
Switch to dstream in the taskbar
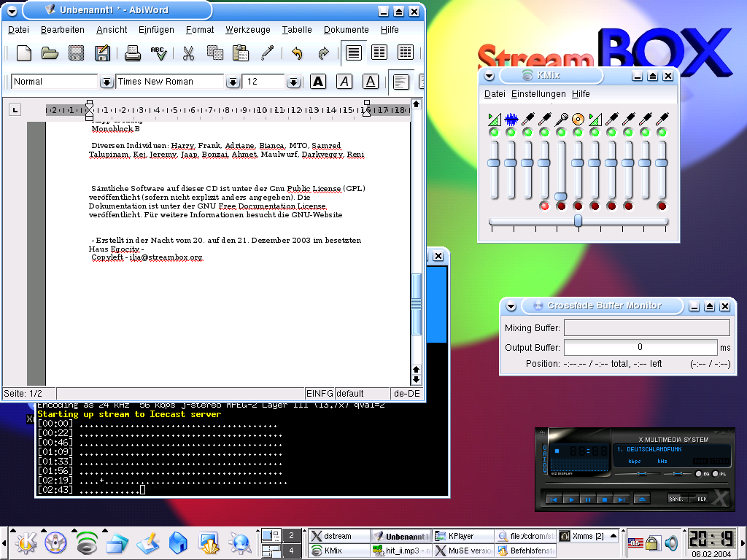pyautogui.click(x=339, y=536)
